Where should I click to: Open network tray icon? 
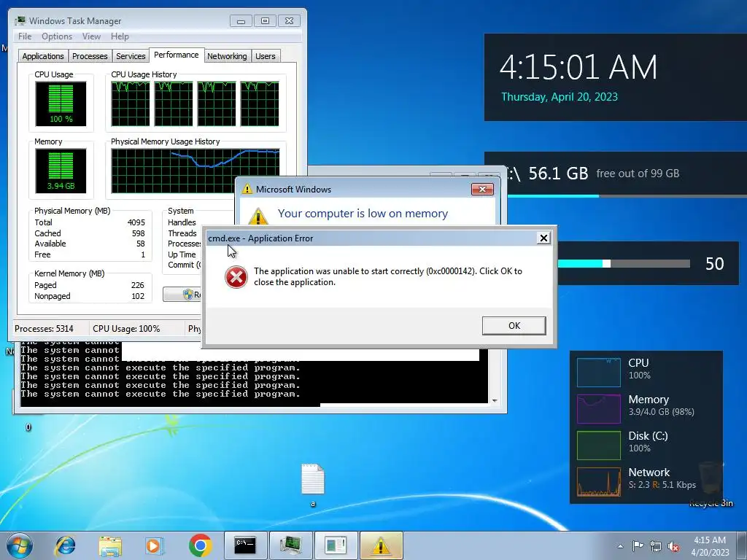click(x=656, y=546)
